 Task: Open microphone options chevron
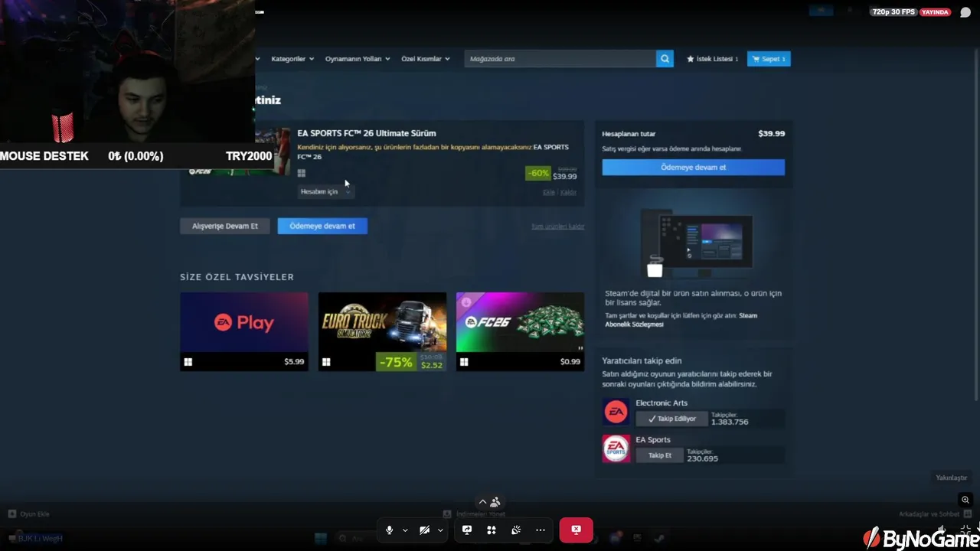click(405, 530)
